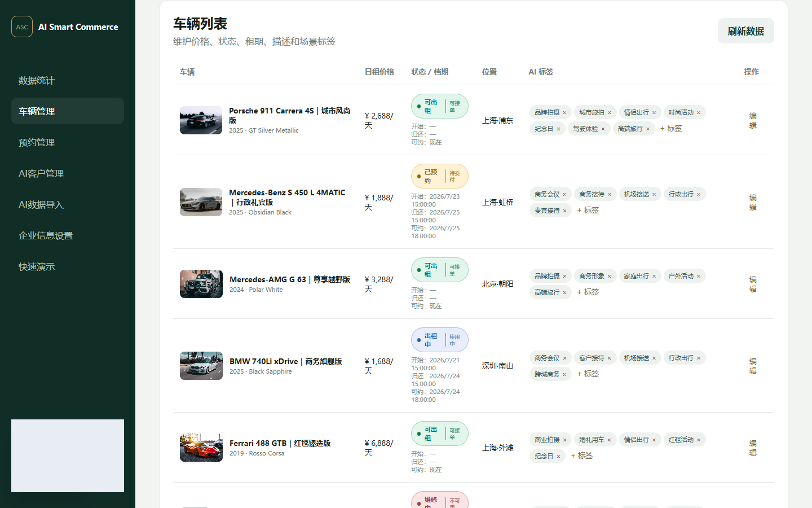Remove 客户接待 tag from BMW 740Li

tap(609, 358)
